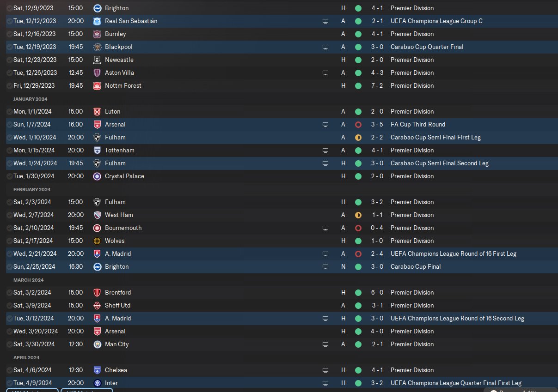Click the Brighton club badge on 12/9/2023
The height and width of the screenshot is (392, 558).
click(97, 8)
